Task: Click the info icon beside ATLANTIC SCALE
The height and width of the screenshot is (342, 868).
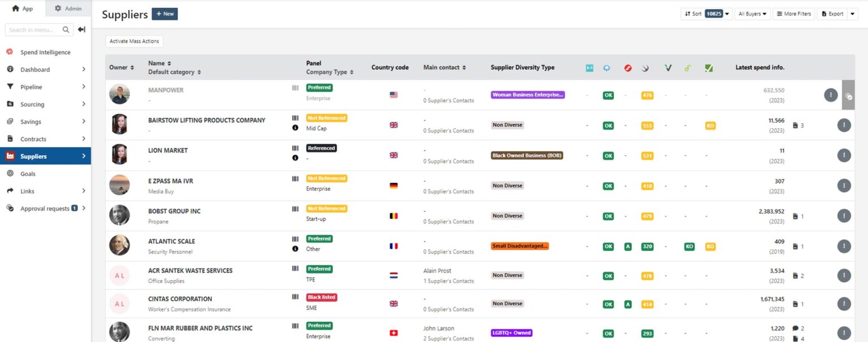Action: coord(295,249)
